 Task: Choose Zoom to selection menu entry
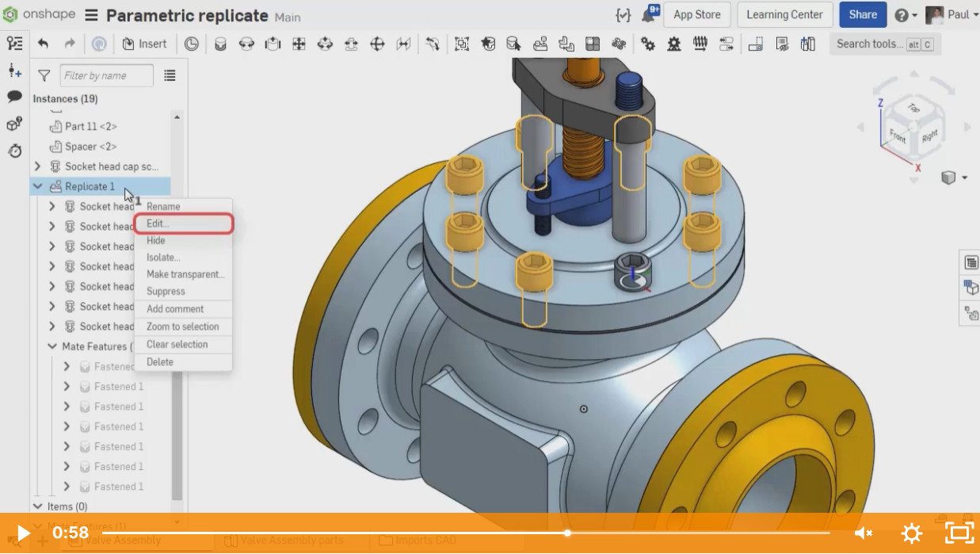[182, 327]
